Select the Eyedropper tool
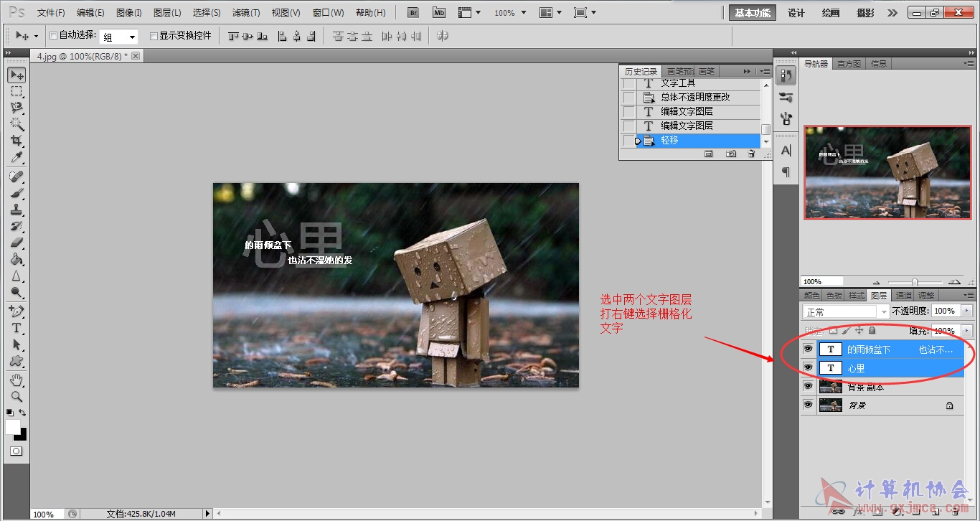980x521 pixels. tap(17, 157)
